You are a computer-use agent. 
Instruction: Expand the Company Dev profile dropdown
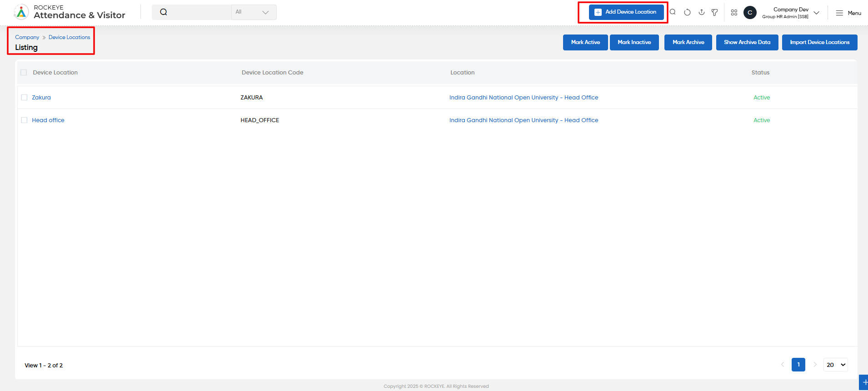[x=817, y=13]
